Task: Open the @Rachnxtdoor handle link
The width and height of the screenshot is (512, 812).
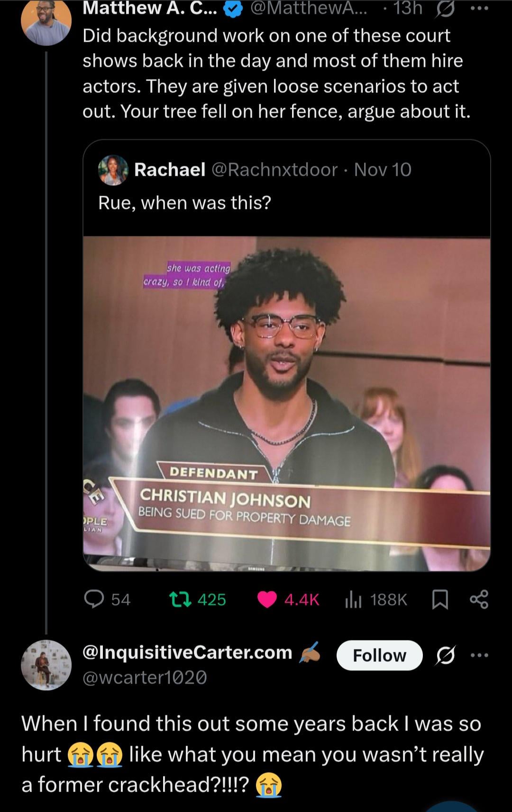Action: pyautogui.click(x=274, y=170)
